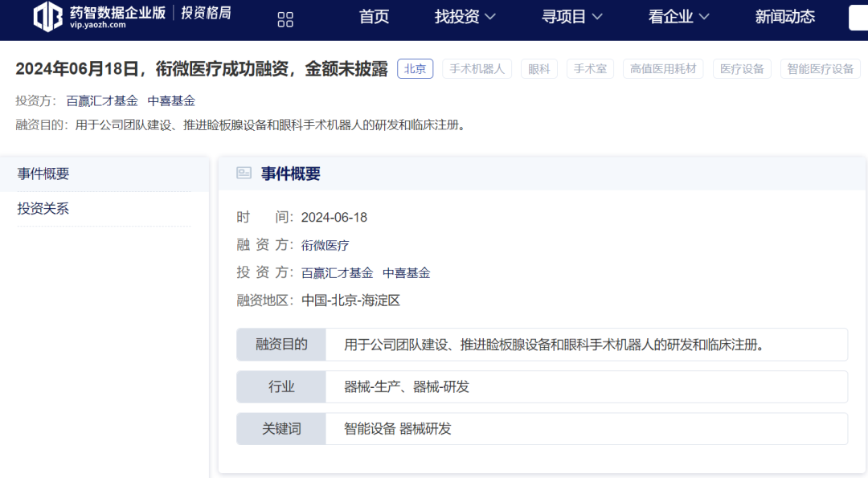
Task: Expand the 看企业 dropdown menu
Action: (x=678, y=17)
